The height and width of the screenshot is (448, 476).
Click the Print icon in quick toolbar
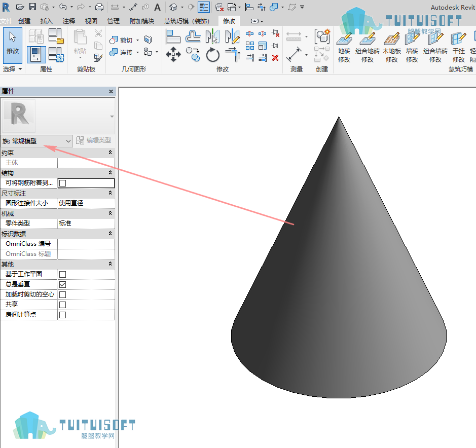click(99, 7)
